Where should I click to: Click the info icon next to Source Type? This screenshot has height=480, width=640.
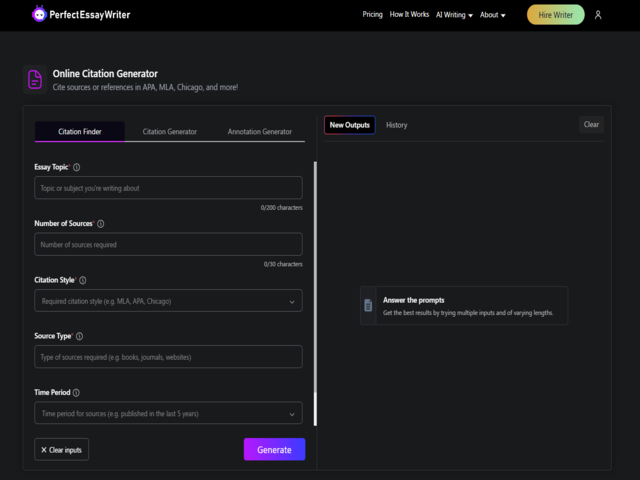(79, 337)
